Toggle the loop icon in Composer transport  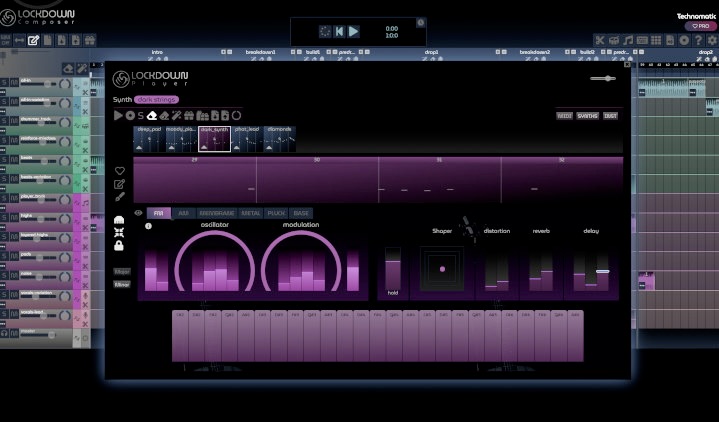325,31
